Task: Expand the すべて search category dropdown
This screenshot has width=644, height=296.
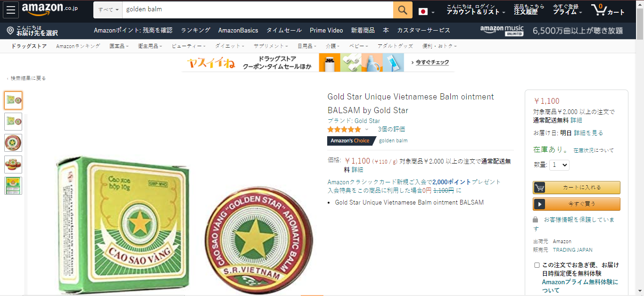Action: [x=108, y=10]
